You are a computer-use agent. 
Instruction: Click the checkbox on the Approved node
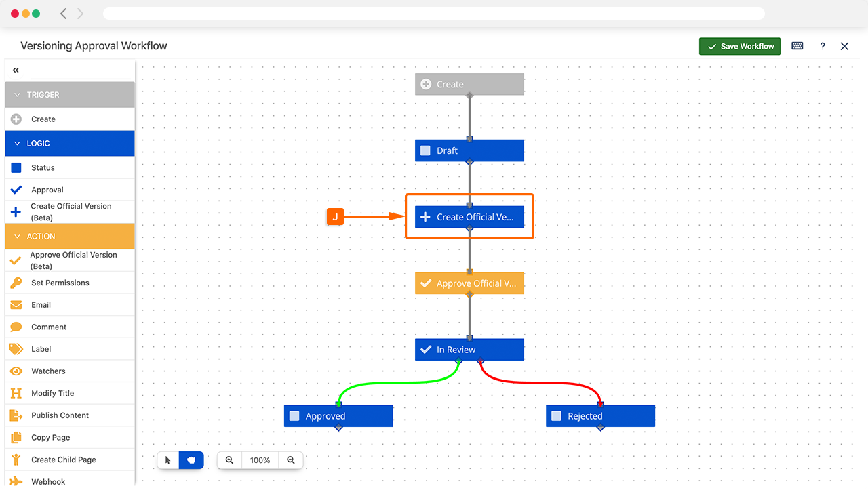pyautogui.click(x=294, y=416)
